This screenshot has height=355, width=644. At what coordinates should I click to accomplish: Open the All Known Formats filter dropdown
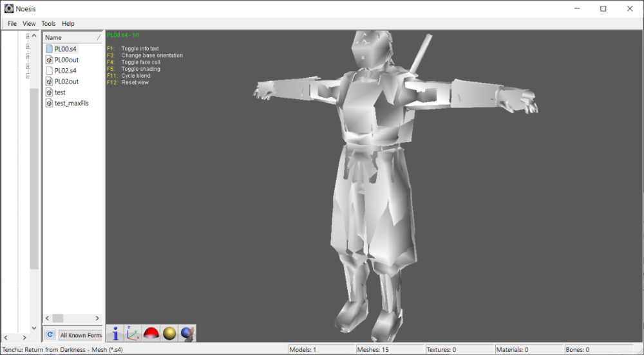[x=80, y=335]
